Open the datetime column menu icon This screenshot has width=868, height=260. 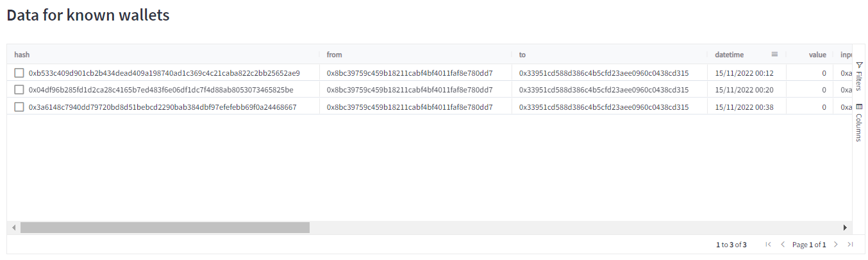click(774, 55)
